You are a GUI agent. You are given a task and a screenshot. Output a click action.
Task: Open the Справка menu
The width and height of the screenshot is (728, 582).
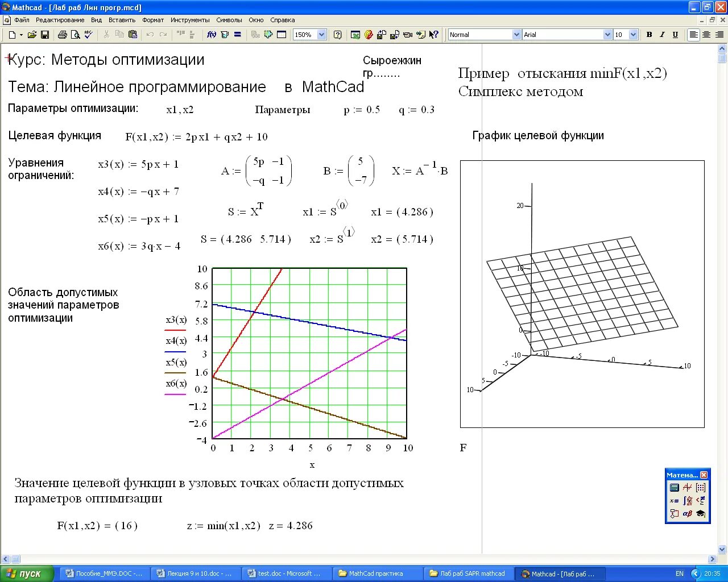point(282,20)
